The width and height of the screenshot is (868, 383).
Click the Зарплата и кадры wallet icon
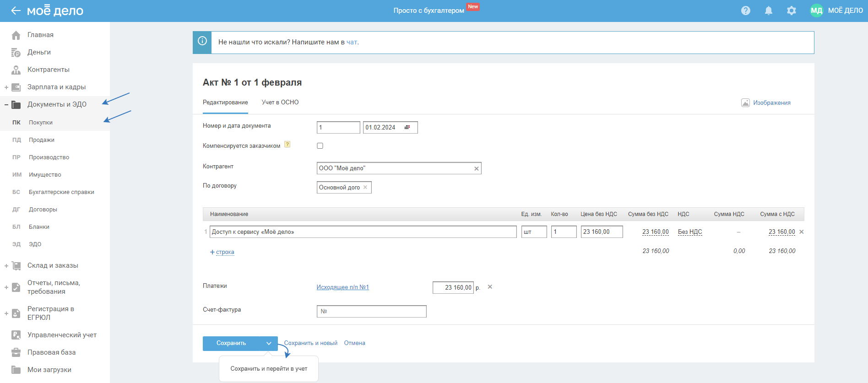[16, 87]
